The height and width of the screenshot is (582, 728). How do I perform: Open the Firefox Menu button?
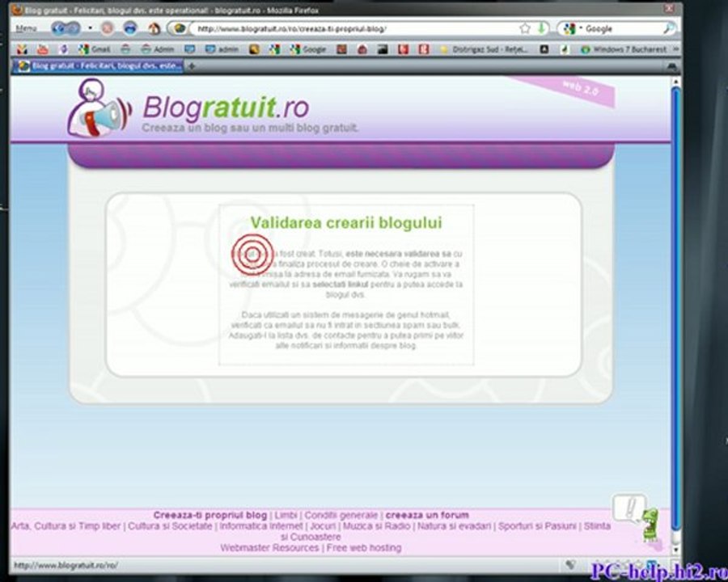(26, 29)
